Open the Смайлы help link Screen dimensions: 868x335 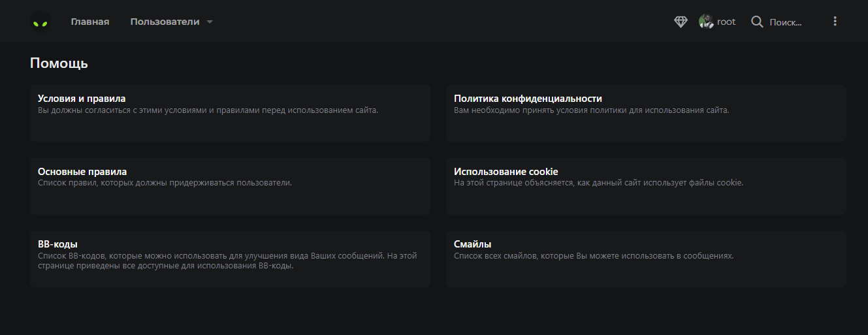(x=472, y=244)
